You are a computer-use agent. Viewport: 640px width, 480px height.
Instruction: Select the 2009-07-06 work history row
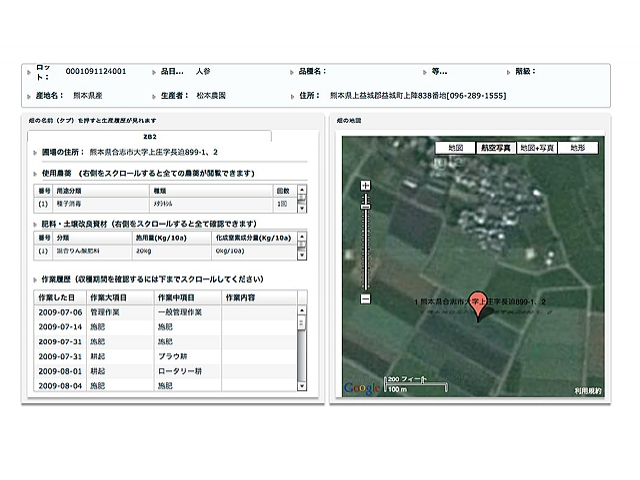tap(165, 312)
